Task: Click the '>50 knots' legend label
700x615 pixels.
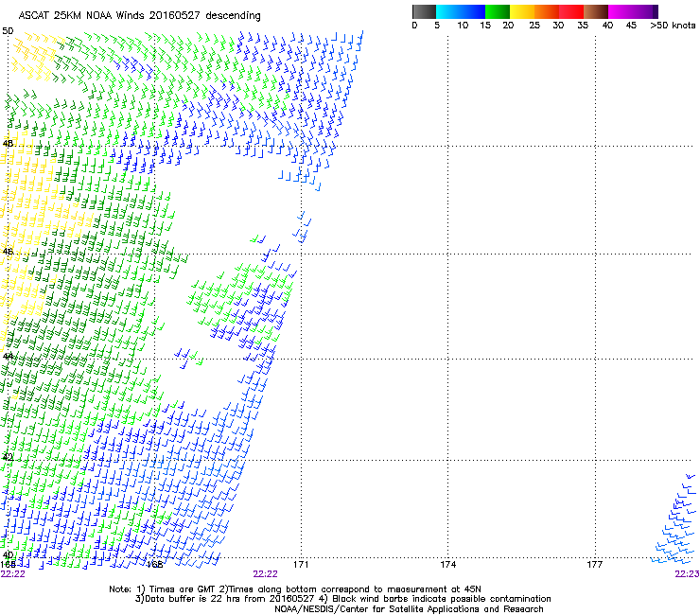Action: coord(673,26)
